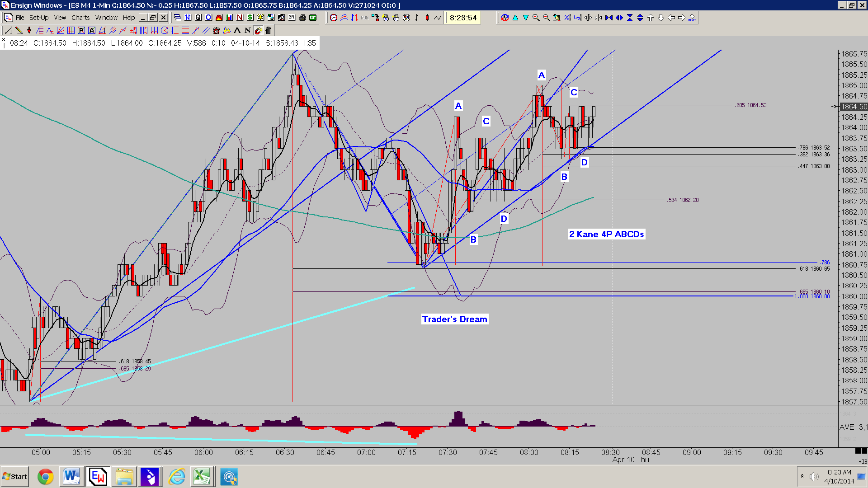This screenshot has width=868, height=488.
Task: Click the green EXIT icon
Action: (x=313, y=18)
